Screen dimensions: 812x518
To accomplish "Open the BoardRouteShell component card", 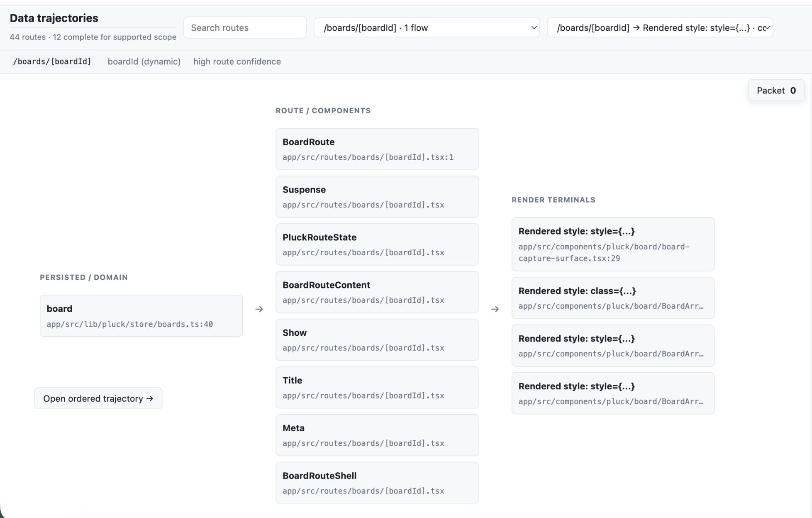I will pyautogui.click(x=377, y=483).
